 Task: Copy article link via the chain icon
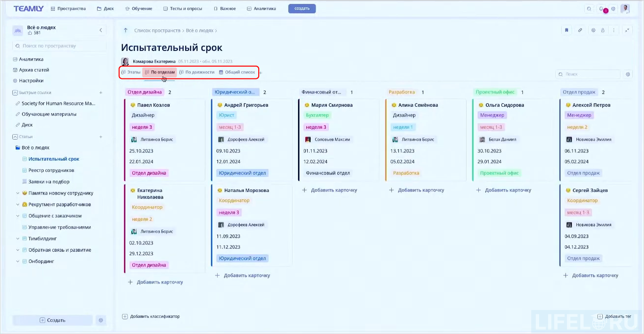click(x=580, y=30)
